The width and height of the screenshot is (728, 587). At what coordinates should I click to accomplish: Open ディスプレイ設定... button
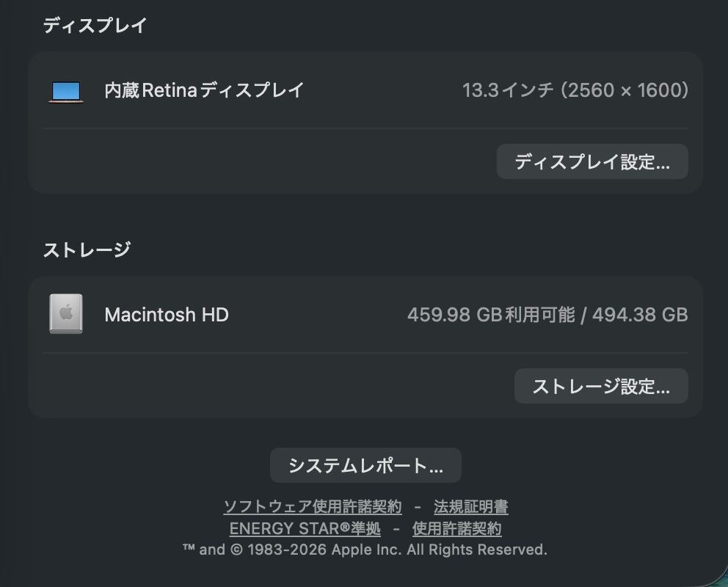pyautogui.click(x=592, y=161)
